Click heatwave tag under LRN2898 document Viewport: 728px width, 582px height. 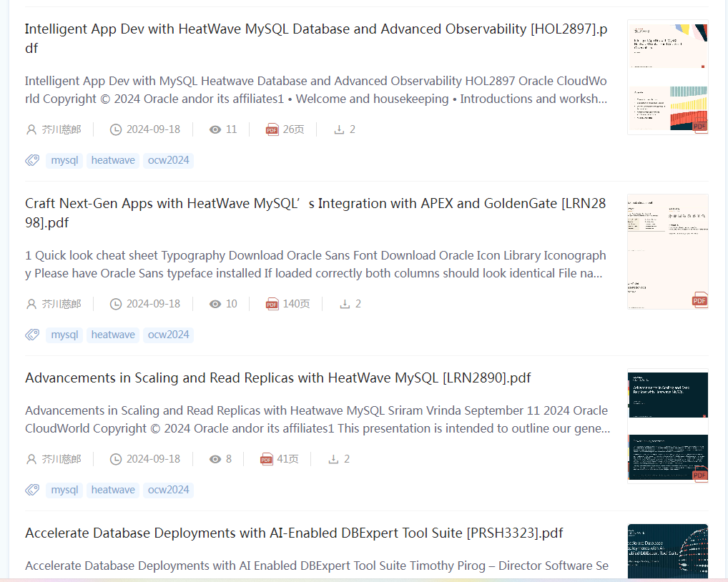[x=113, y=335]
